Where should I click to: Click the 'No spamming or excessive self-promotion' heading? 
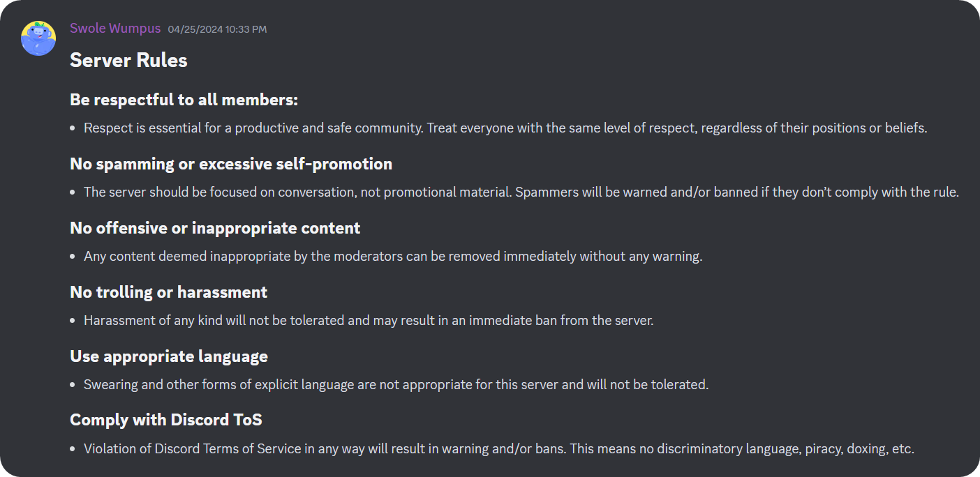click(x=230, y=163)
